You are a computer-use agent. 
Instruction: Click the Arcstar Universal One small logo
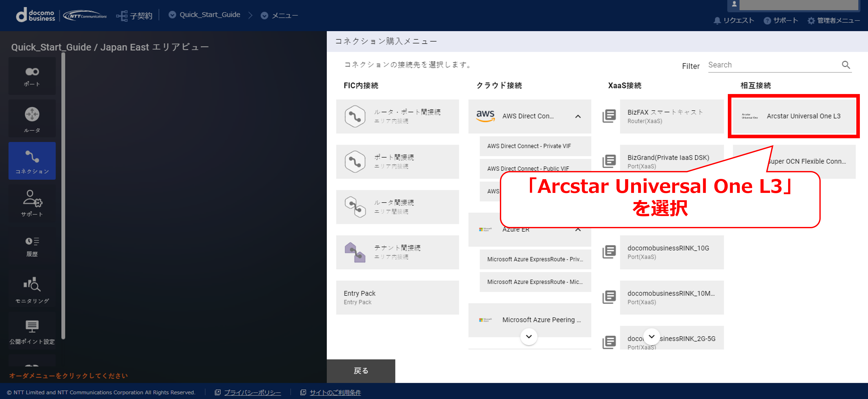coord(750,116)
